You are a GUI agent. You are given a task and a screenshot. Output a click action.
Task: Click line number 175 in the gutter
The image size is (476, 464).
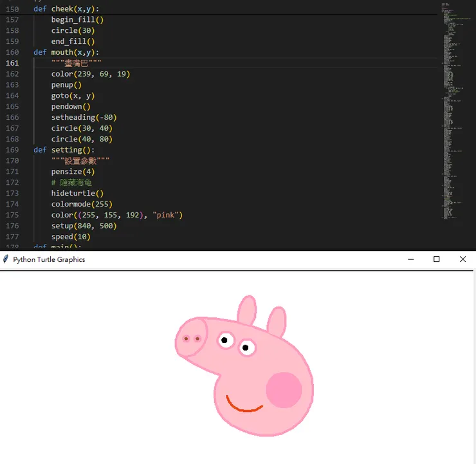12,216
